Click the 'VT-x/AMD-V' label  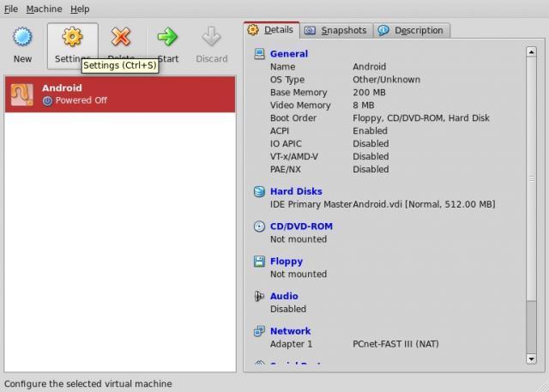pyautogui.click(x=294, y=156)
